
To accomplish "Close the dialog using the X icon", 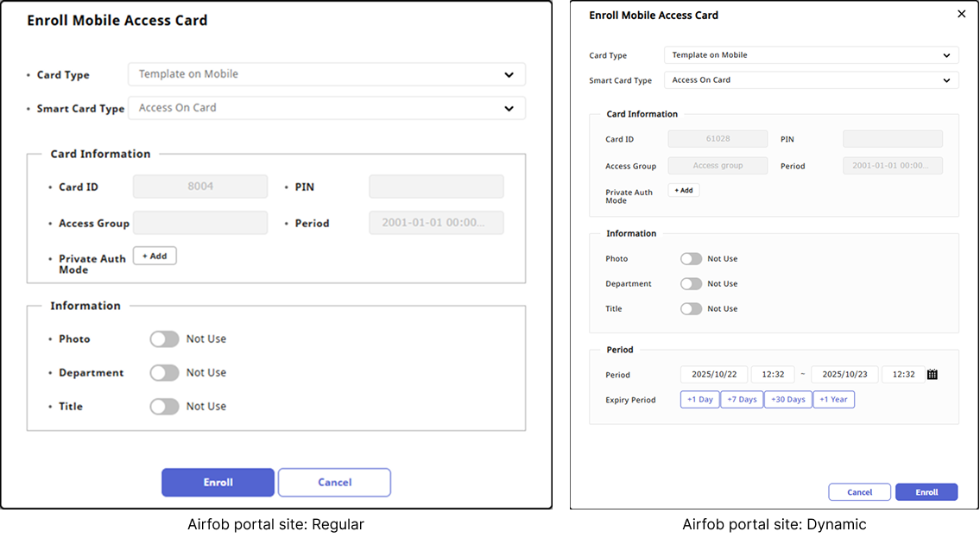I will click(962, 15).
